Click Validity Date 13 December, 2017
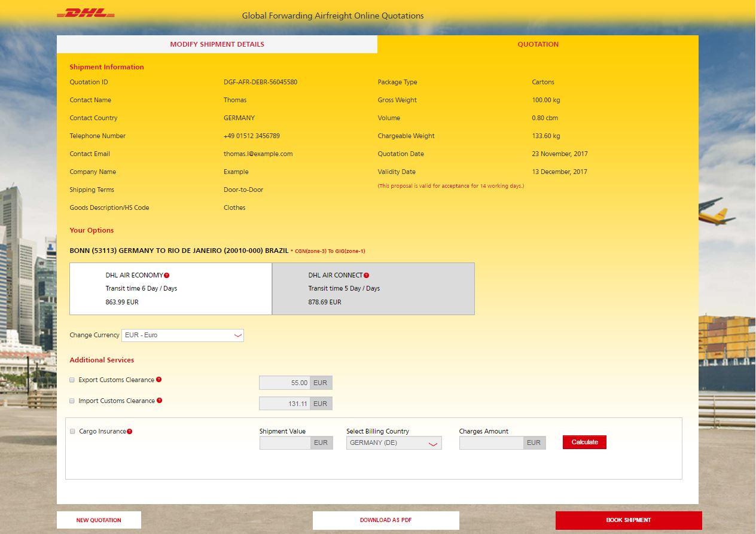Viewport: 756px width, 534px height. (559, 172)
